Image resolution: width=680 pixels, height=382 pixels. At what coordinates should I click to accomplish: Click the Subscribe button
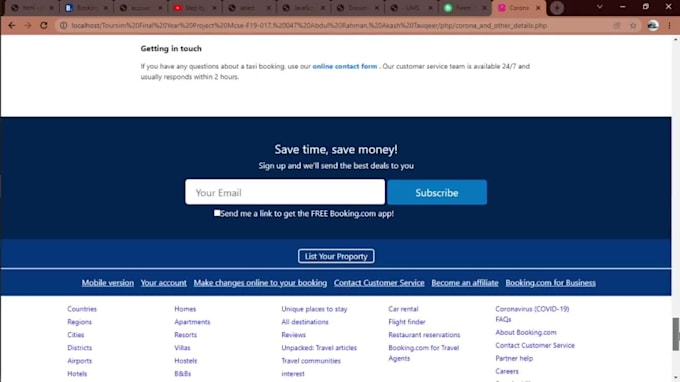coord(437,192)
